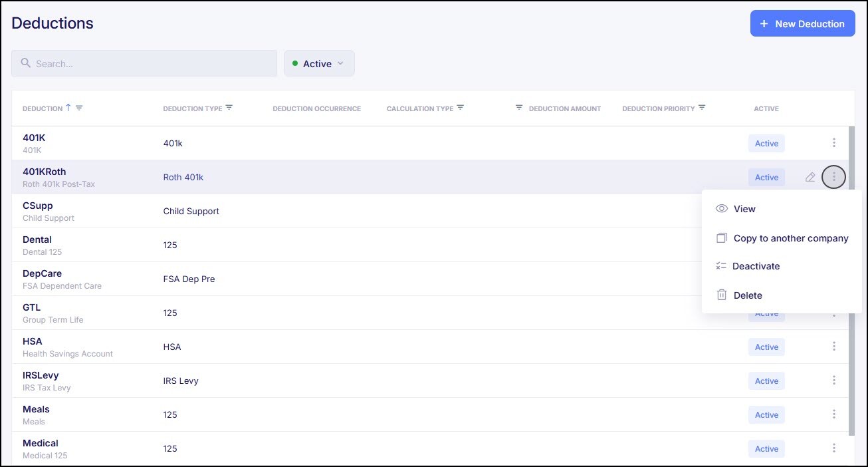Open the DepCare deduction link
This screenshot has height=467, width=868.
pos(42,273)
